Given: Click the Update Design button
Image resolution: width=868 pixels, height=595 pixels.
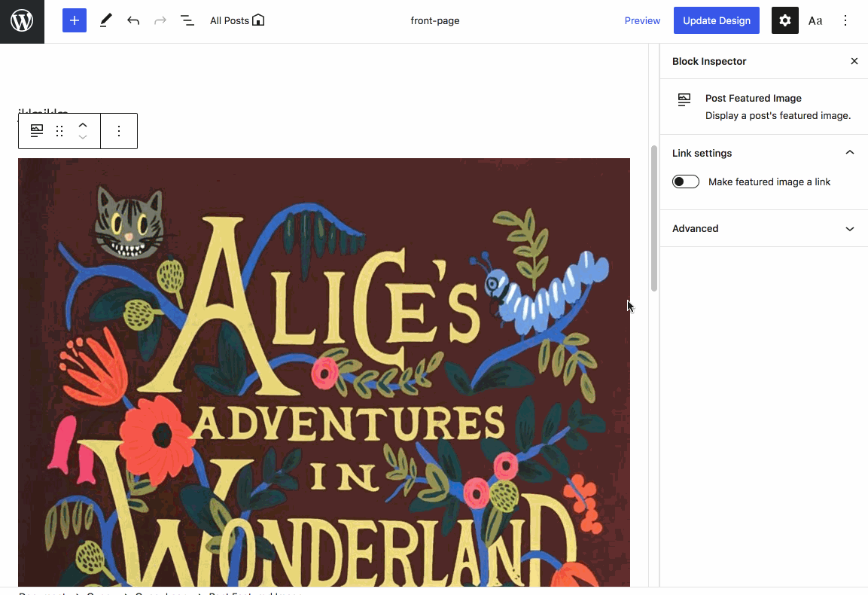Looking at the screenshot, I should click(x=717, y=20).
